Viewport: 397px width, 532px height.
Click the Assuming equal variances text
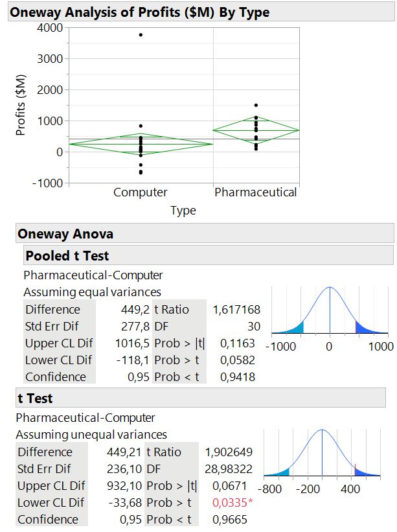click(92, 292)
